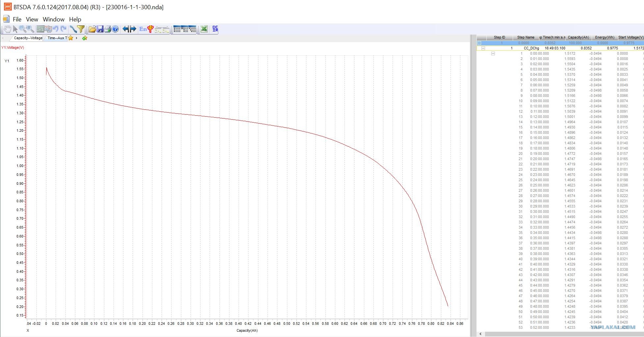Select record row with time 0:20:00.000

(560, 159)
